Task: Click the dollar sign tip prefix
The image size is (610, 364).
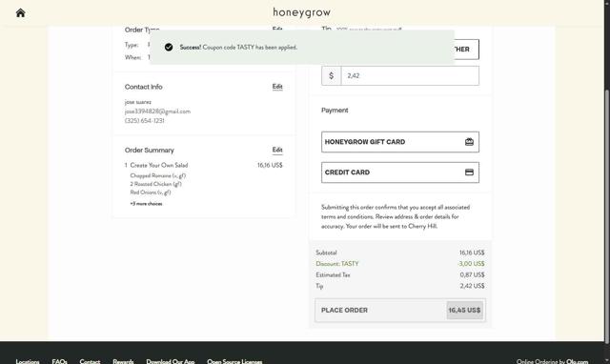Action: pos(331,75)
